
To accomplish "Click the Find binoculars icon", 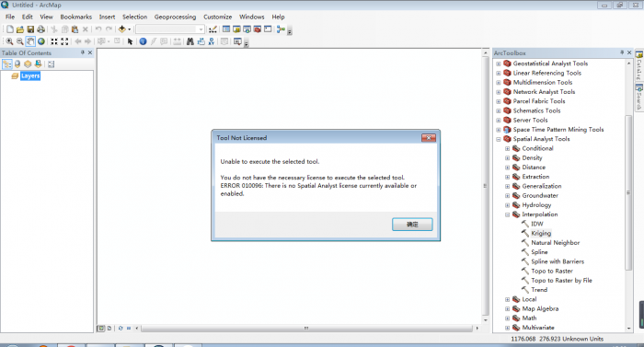I will coord(190,41).
